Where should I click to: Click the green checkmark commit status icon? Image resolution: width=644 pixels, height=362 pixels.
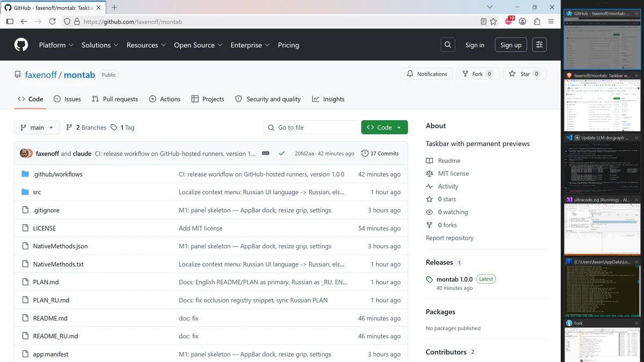(282, 153)
